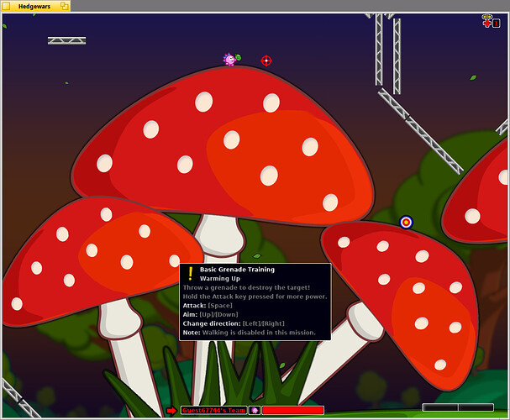
Task: Select the Hedgewars title tab
Action: (36, 6)
